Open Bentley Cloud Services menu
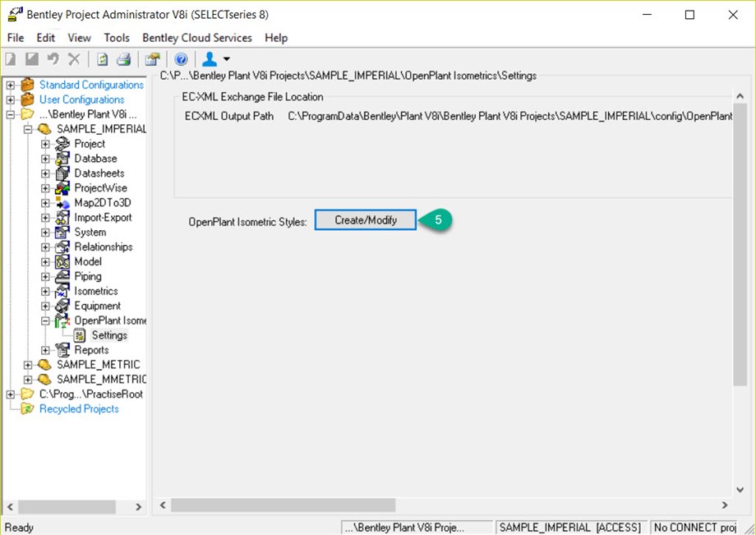The height and width of the screenshot is (535, 756). (x=197, y=37)
